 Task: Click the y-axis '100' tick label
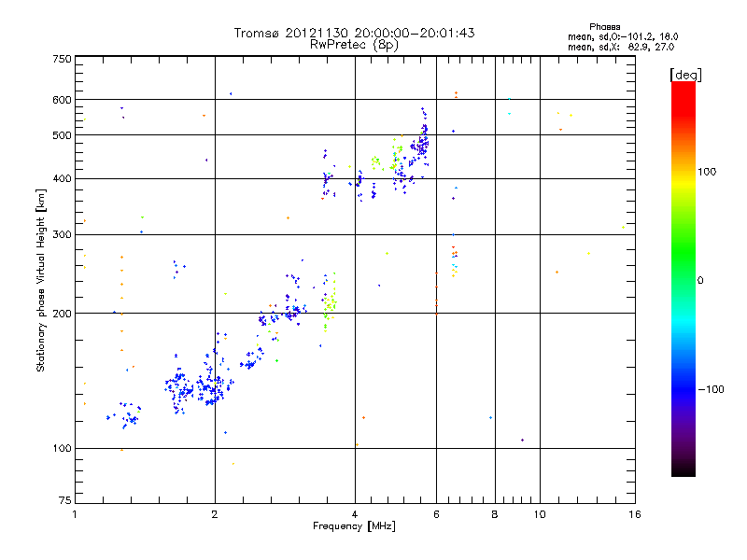click(x=62, y=449)
